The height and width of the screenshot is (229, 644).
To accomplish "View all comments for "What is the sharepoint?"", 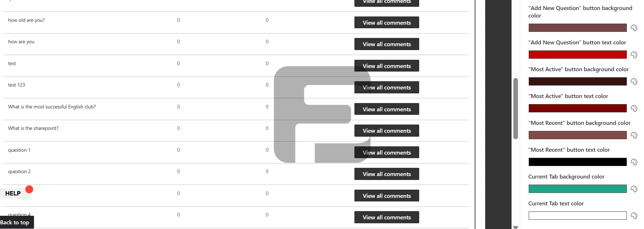I will (386, 131).
